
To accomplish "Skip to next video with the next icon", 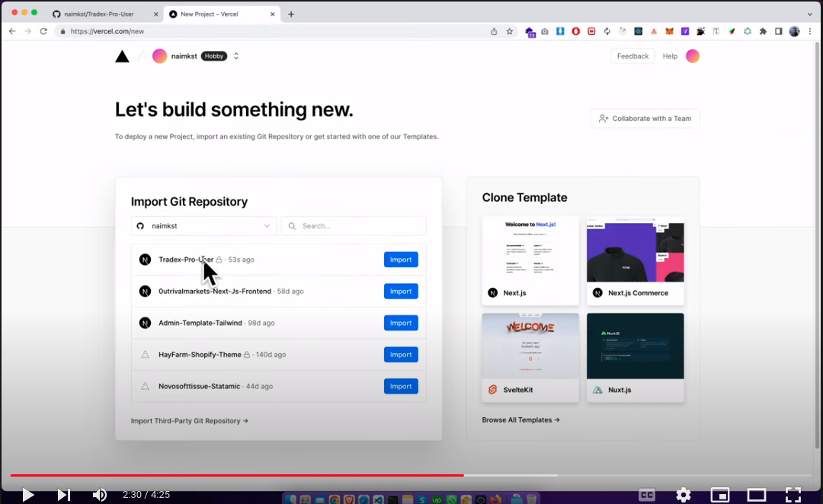I will (64, 495).
